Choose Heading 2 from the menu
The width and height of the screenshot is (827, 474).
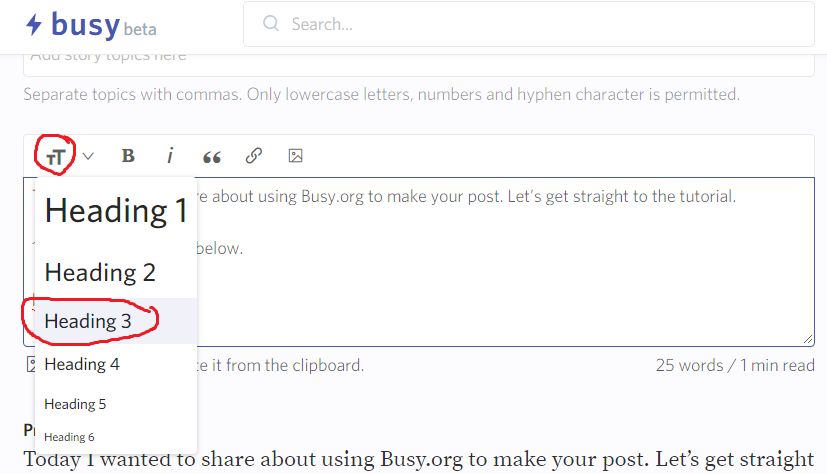pyautogui.click(x=116, y=273)
